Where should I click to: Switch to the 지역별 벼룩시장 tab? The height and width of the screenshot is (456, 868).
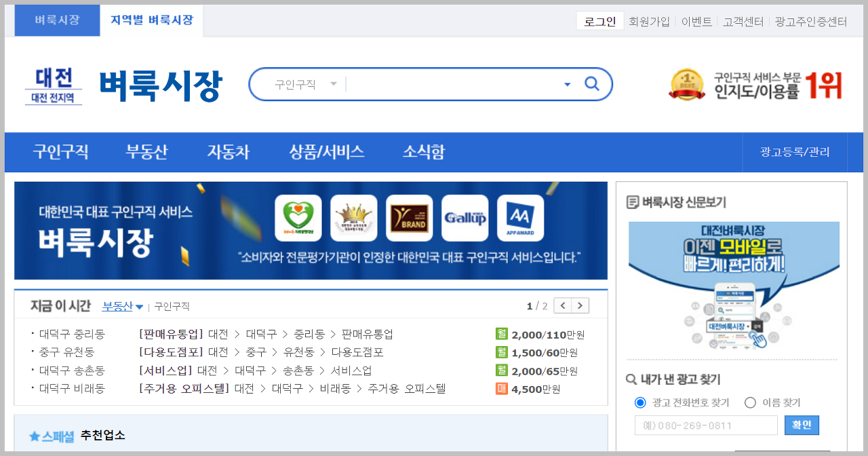(152, 20)
